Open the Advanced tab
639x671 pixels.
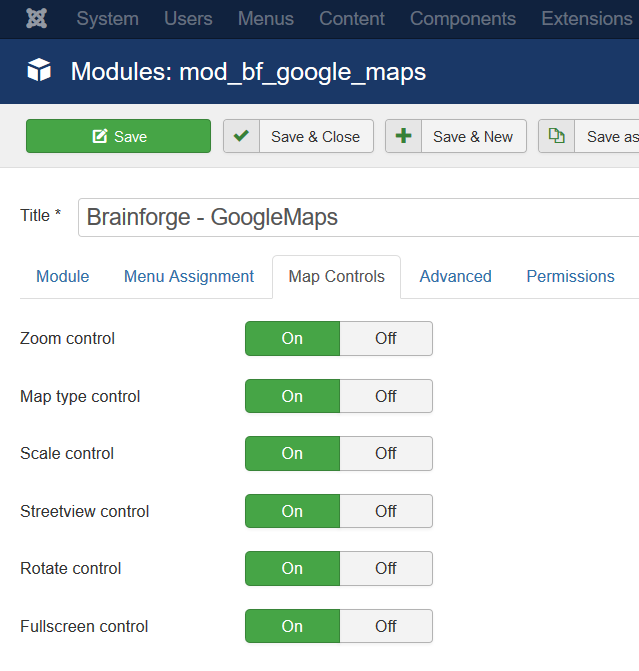(x=455, y=276)
